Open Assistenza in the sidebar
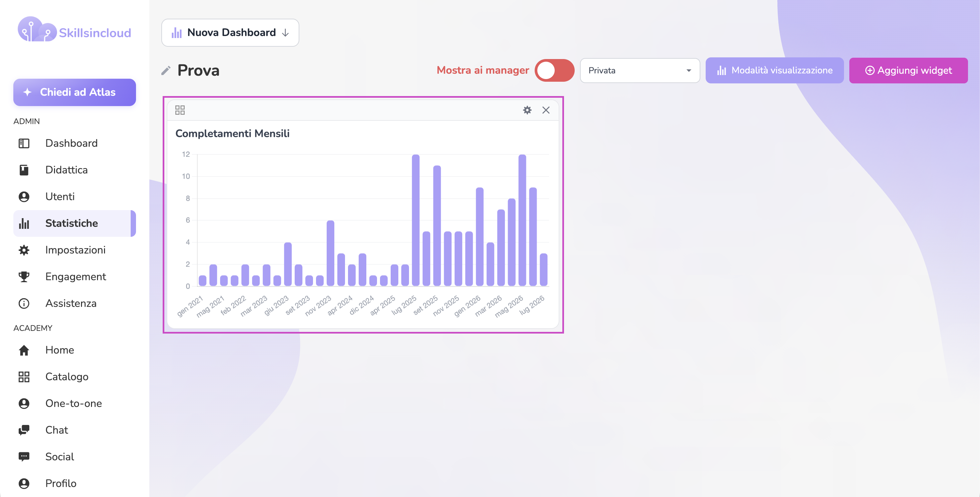Viewport: 980px width, 497px height. point(75,303)
